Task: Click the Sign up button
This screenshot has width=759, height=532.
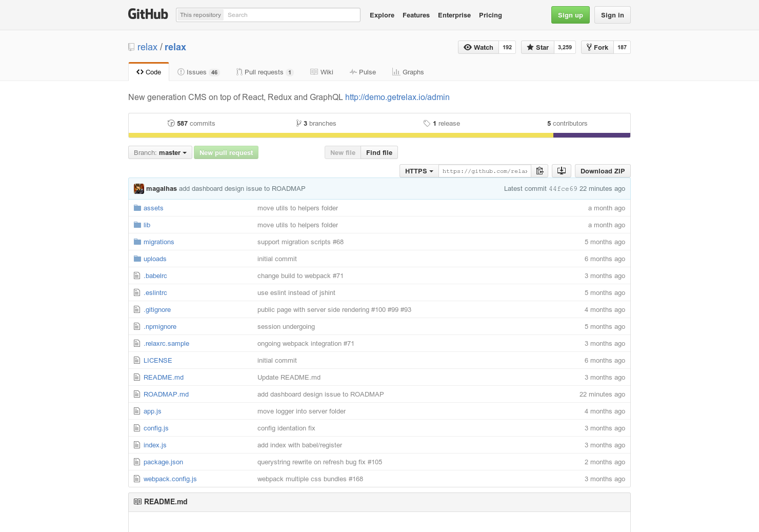Action: tap(570, 15)
